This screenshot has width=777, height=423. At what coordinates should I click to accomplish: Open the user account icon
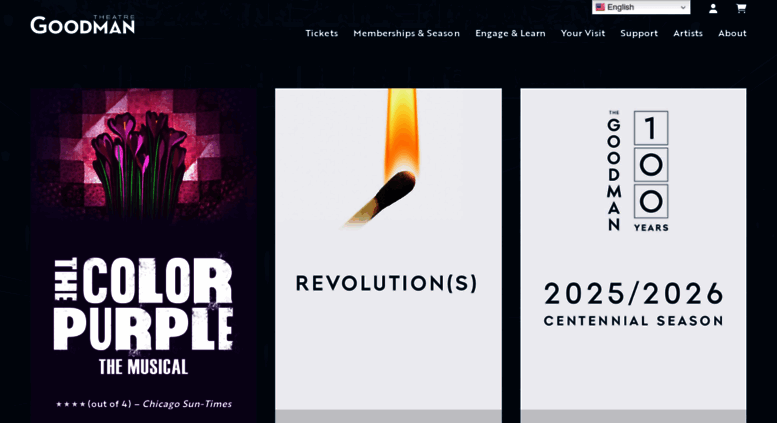click(x=713, y=8)
